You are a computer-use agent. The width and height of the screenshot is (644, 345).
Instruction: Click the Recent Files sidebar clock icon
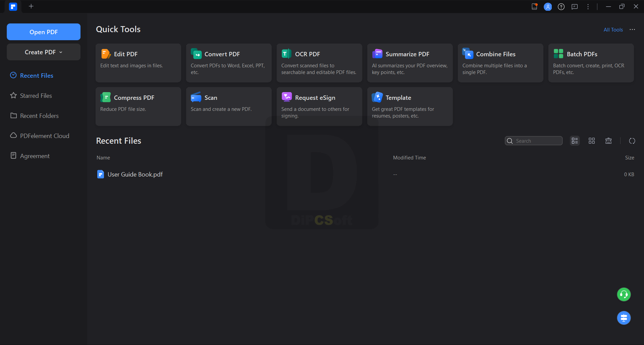click(13, 75)
